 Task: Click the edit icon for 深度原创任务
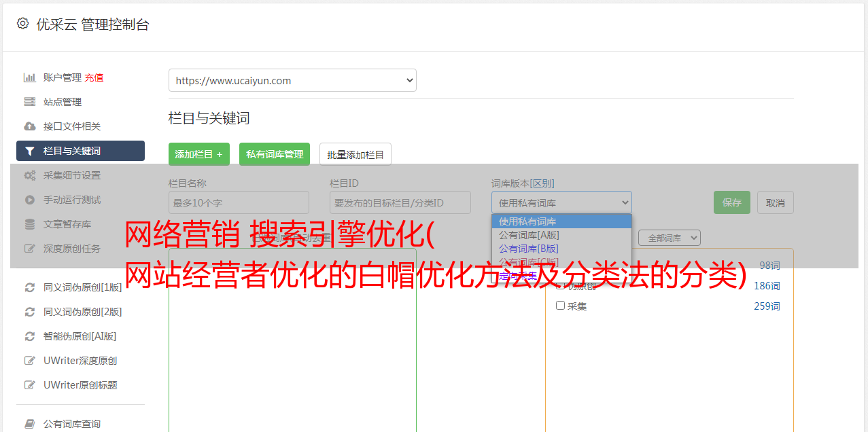(29, 249)
